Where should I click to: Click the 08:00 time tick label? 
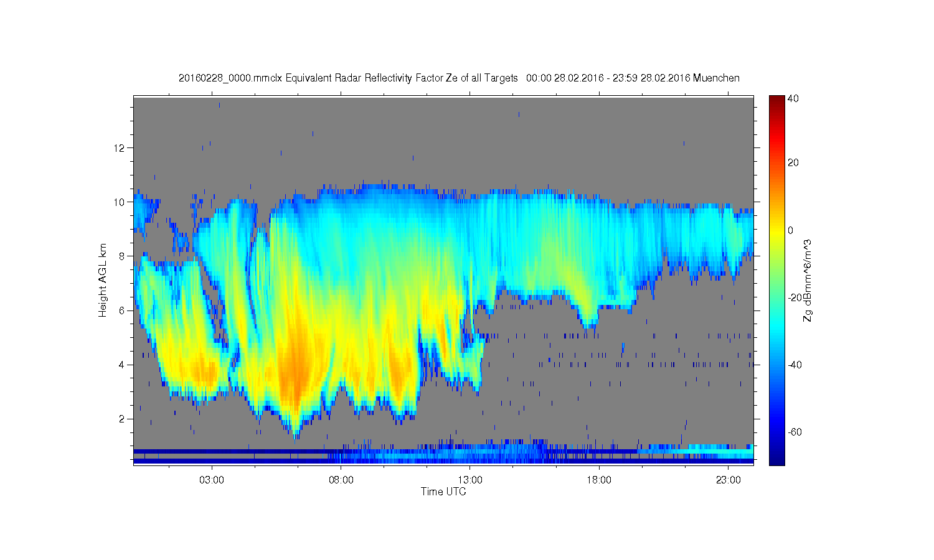[x=341, y=480]
